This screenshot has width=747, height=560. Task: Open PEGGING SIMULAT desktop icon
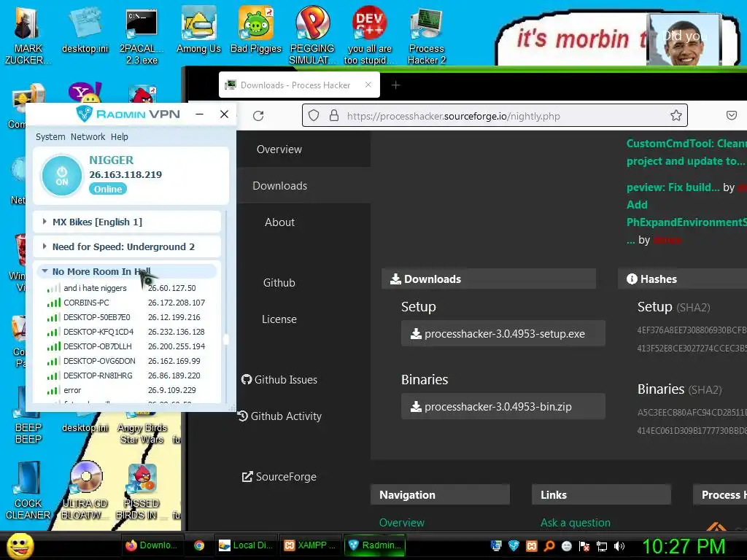tap(312, 35)
